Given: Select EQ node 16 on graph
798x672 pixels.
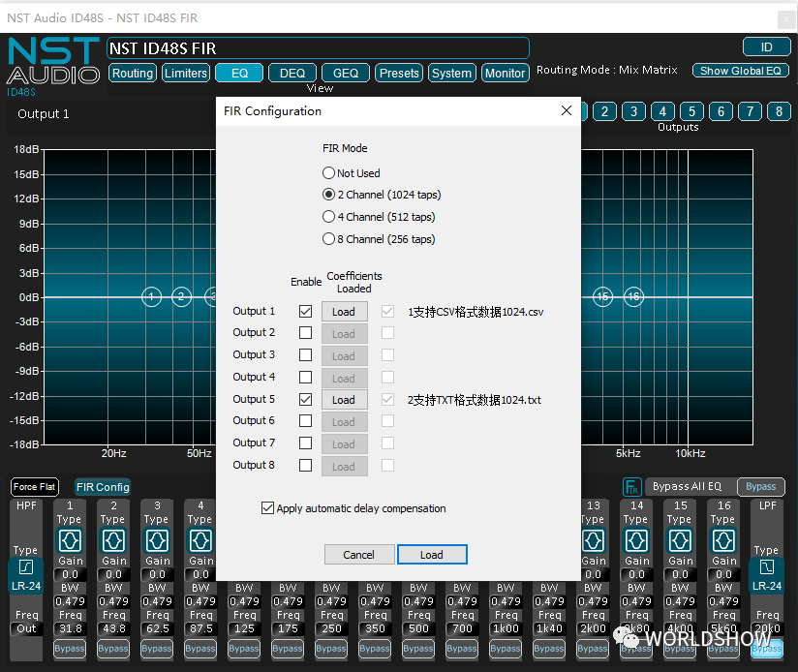Looking at the screenshot, I should (x=633, y=296).
